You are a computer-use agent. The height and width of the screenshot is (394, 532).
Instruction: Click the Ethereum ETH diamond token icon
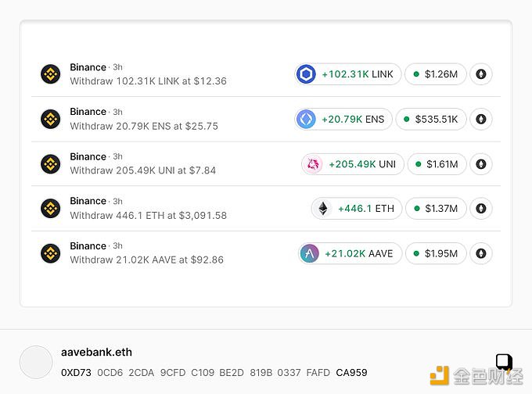pyautogui.click(x=323, y=208)
